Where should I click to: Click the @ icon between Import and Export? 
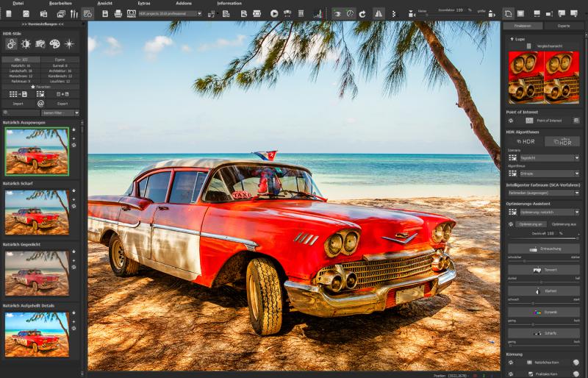[40, 104]
